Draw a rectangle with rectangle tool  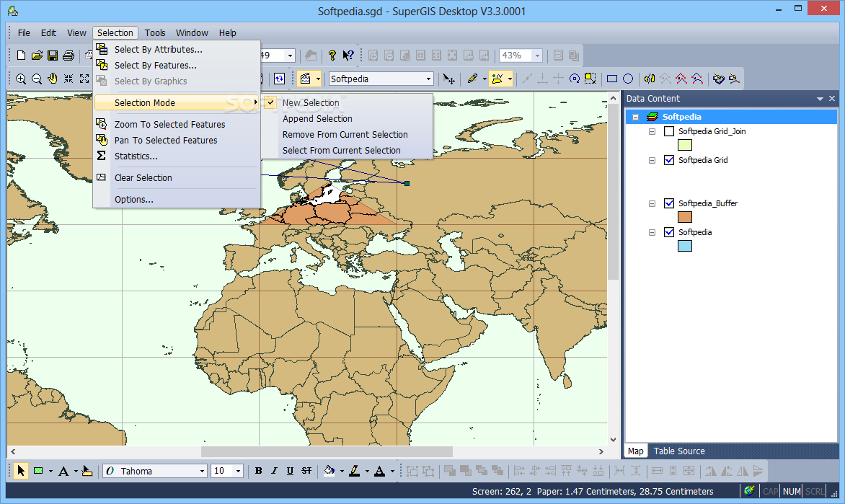(x=612, y=79)
